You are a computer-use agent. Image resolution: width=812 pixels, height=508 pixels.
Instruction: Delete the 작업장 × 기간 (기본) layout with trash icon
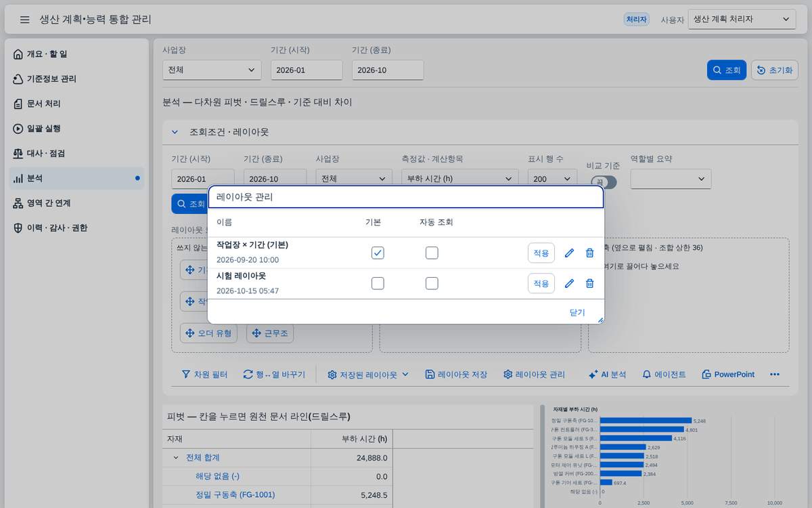pos(589,253)
